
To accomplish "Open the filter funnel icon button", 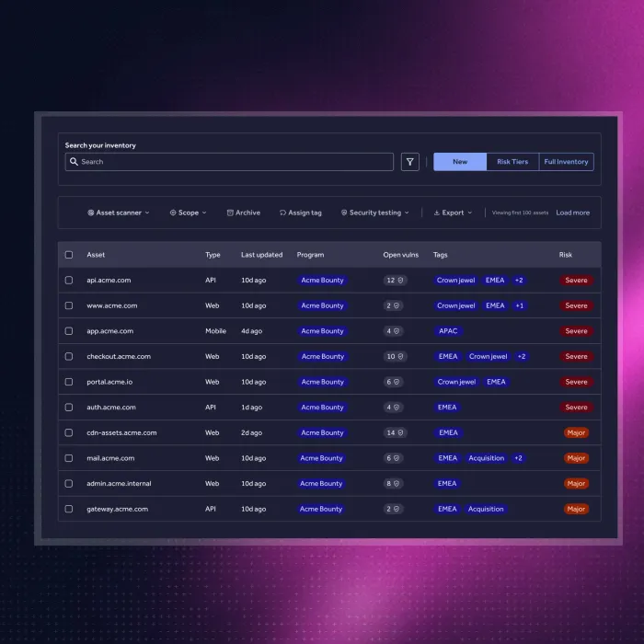I will click(410, 162).
